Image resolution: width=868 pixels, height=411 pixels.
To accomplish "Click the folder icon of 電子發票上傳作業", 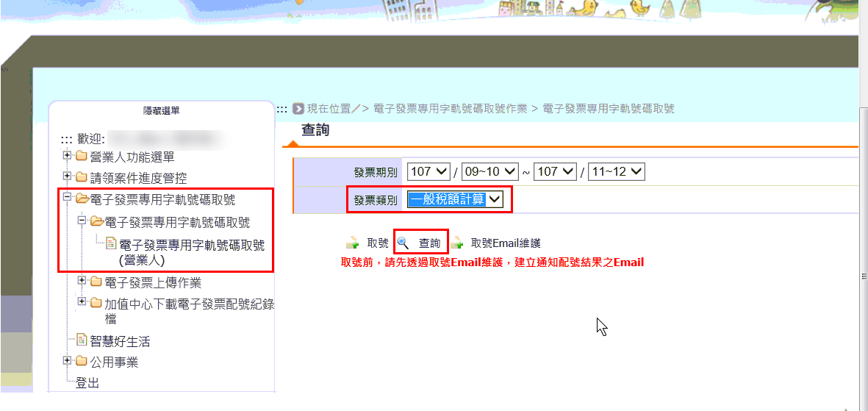I will pos(96,282).
